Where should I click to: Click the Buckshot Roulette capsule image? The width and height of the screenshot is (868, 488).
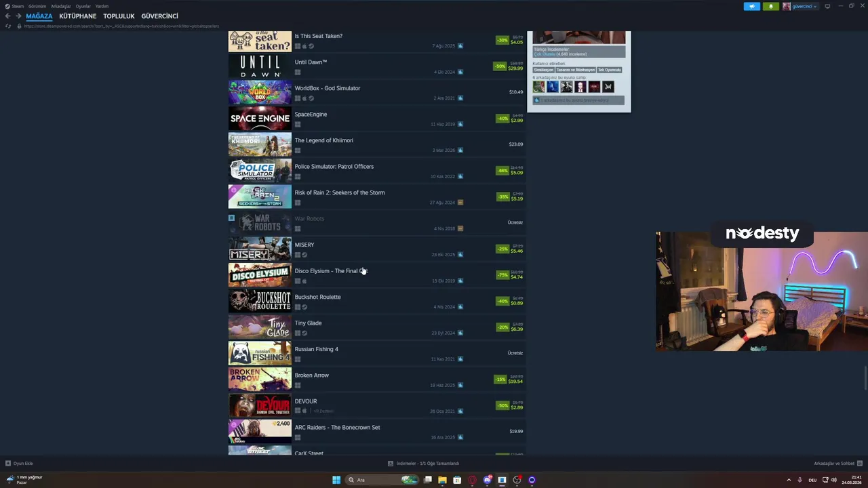[260, 301]
